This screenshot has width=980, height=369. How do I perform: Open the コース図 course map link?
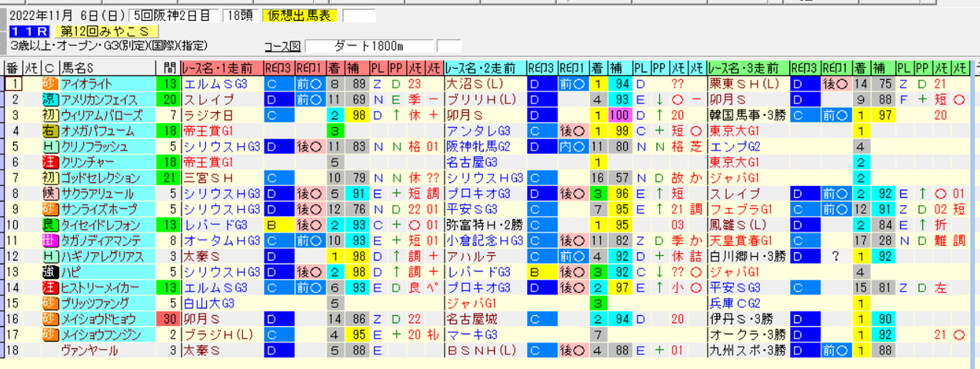pyautogui.click(x=282, y=46)
